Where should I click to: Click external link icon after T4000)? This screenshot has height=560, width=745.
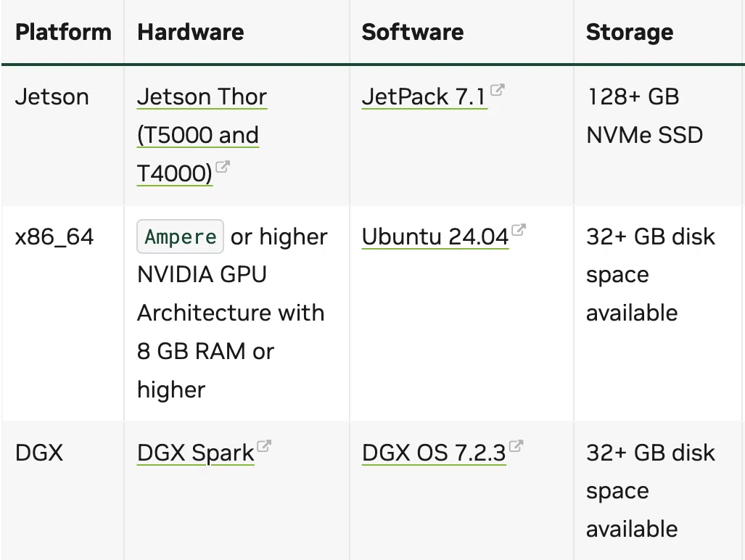point(223,167)
